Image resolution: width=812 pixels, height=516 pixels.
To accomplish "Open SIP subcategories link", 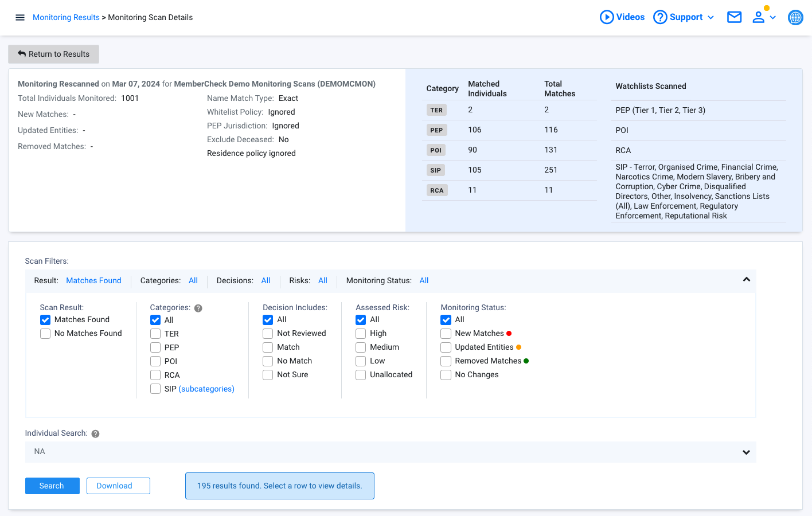I will pyautogui.click(x=206, y=389).
